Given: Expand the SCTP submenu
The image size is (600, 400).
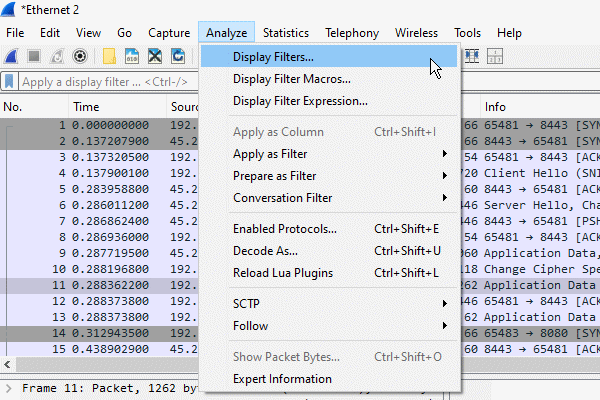Looking at the screenshot, I should (x=329, y=304).
